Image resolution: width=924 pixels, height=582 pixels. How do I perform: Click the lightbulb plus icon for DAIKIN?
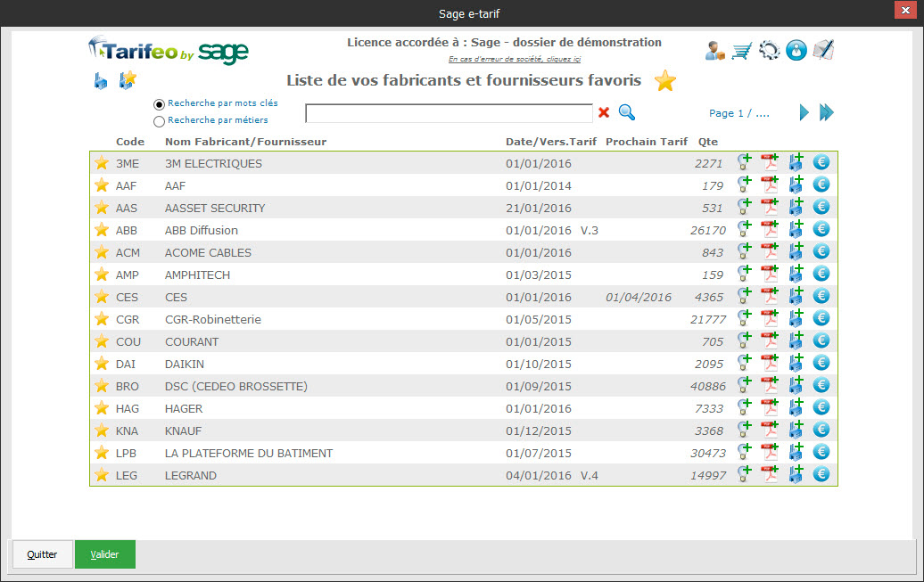coord(744,363)
